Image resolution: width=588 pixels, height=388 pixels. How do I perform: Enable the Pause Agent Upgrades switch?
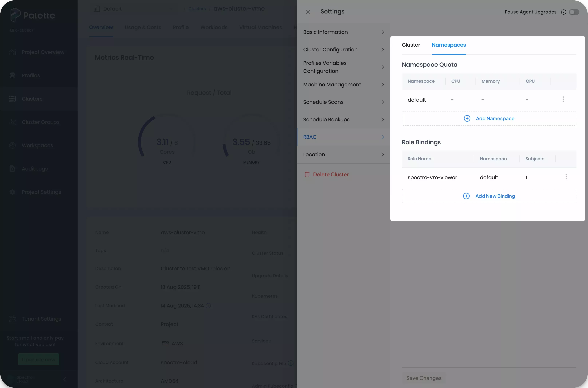click(574, 12)
